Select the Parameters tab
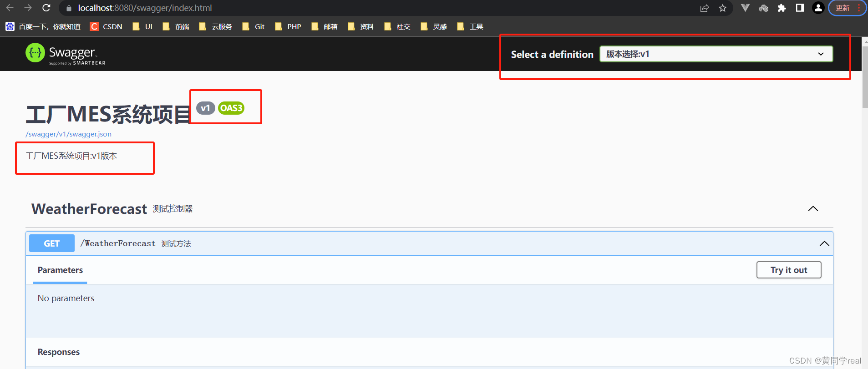The height and width of the screenshot is (369, 868). [60, 270]
